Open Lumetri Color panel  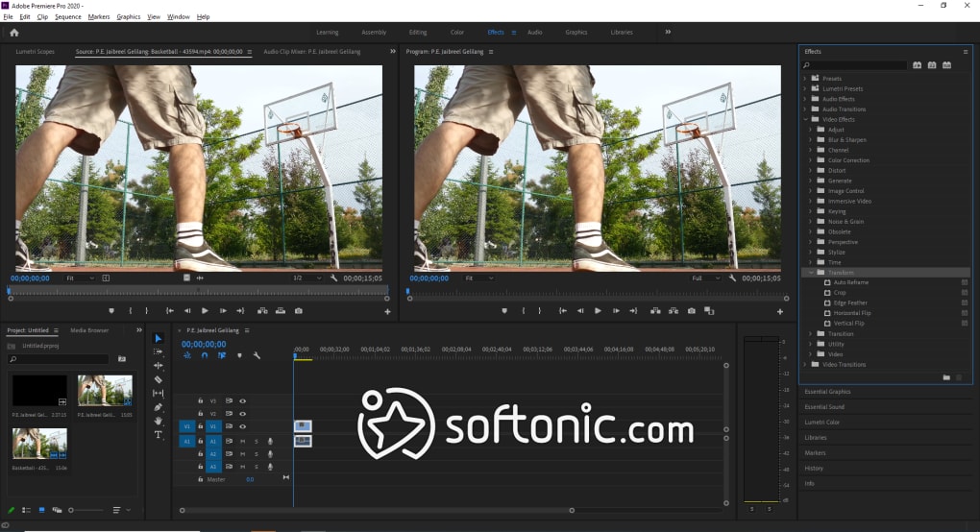click(821, 423)
